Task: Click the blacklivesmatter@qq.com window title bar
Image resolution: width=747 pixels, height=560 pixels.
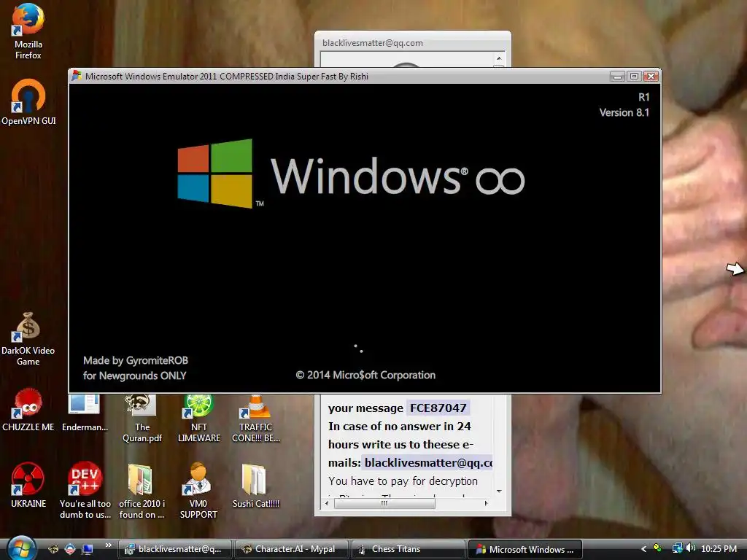Action: click(x=413, y=42)
